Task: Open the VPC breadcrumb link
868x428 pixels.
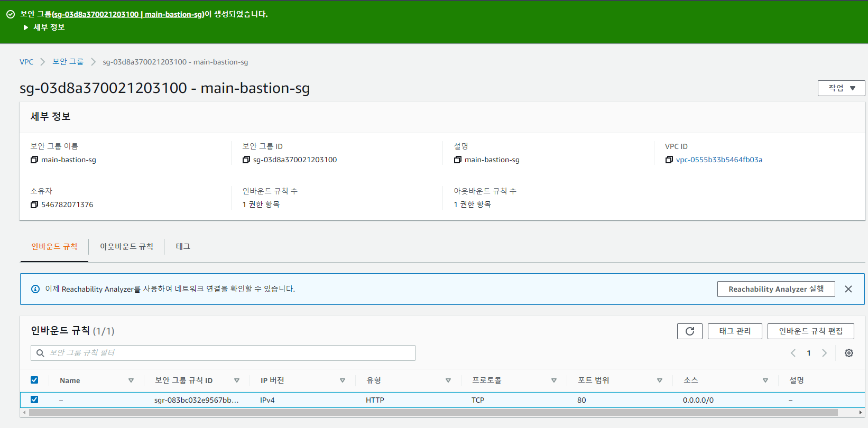Action: coord(26,62)
